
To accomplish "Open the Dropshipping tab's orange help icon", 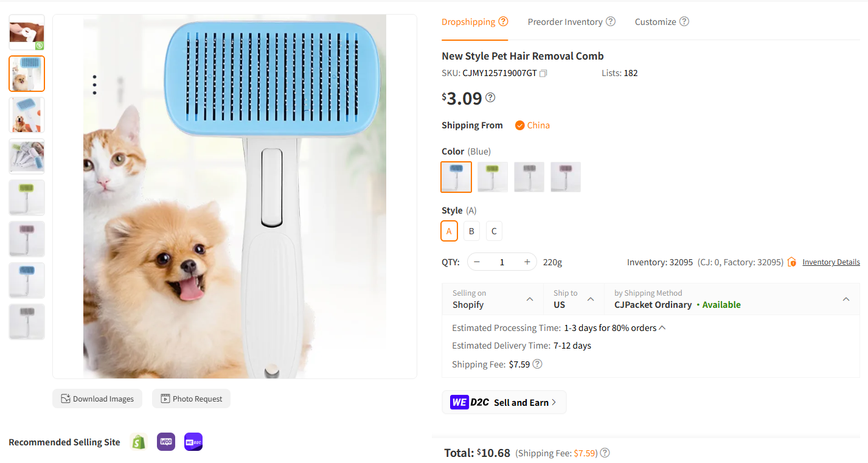I will 504,21.
